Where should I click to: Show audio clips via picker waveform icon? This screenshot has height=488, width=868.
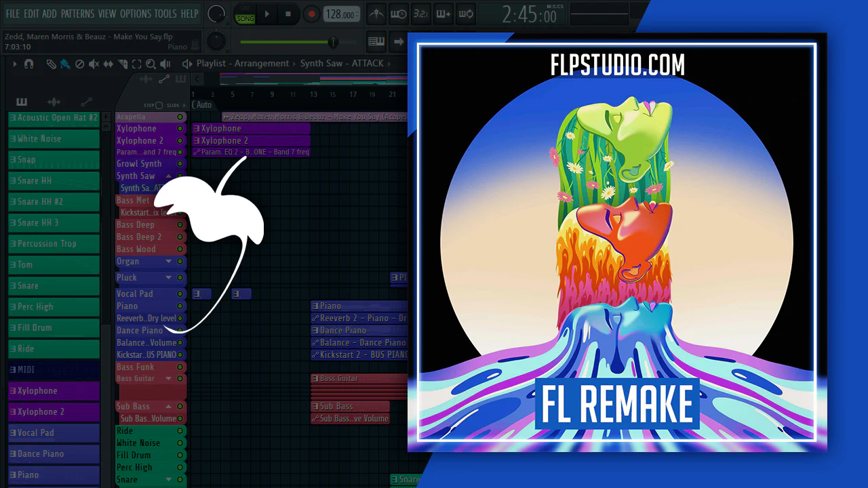(54, 102)
